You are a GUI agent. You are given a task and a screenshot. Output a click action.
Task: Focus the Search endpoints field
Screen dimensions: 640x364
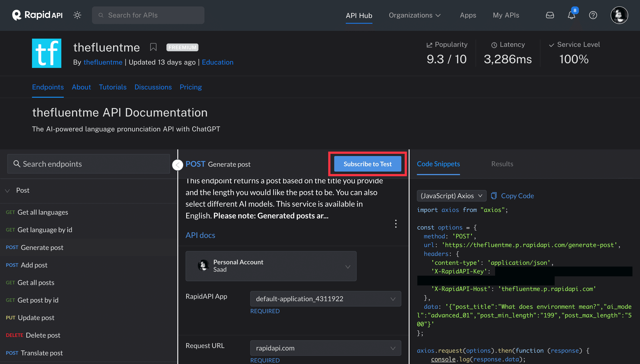89,164
